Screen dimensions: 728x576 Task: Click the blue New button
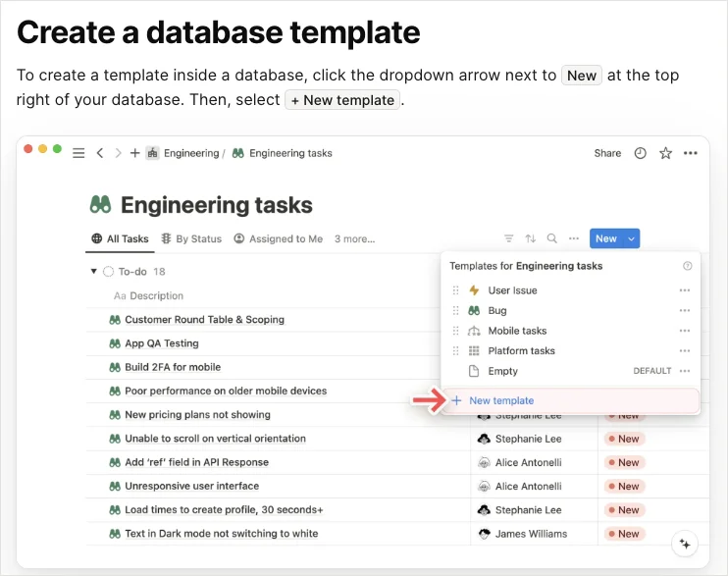coord(606,238)
